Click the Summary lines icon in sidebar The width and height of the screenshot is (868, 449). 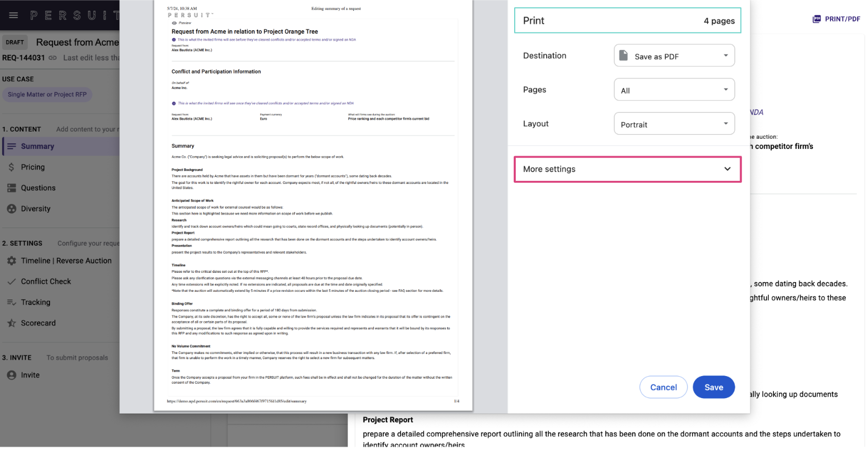click(12, 146)
